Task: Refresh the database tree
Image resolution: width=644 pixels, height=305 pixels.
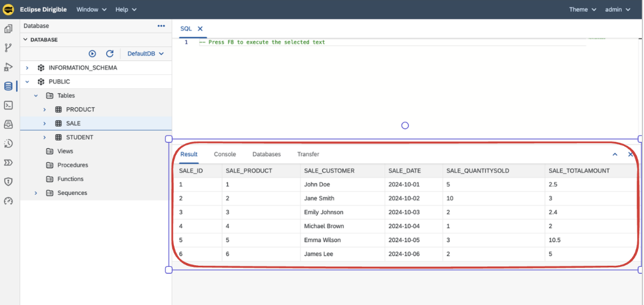Action: point(109,54)
